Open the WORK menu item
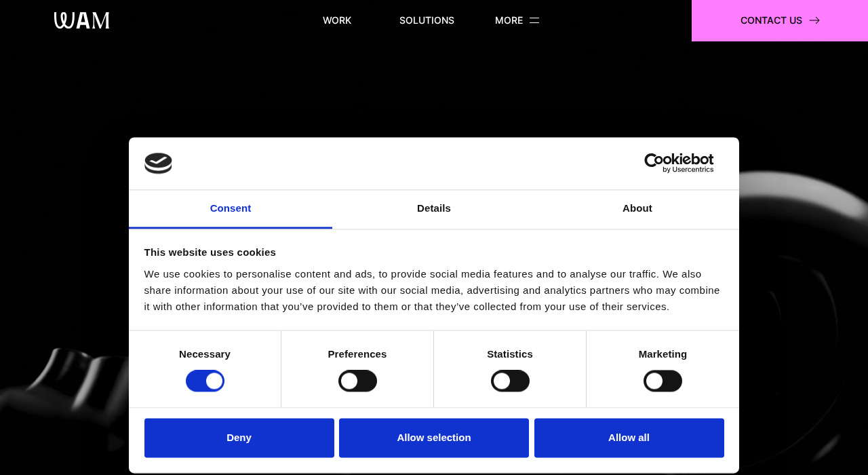 (x=337, y=20)
